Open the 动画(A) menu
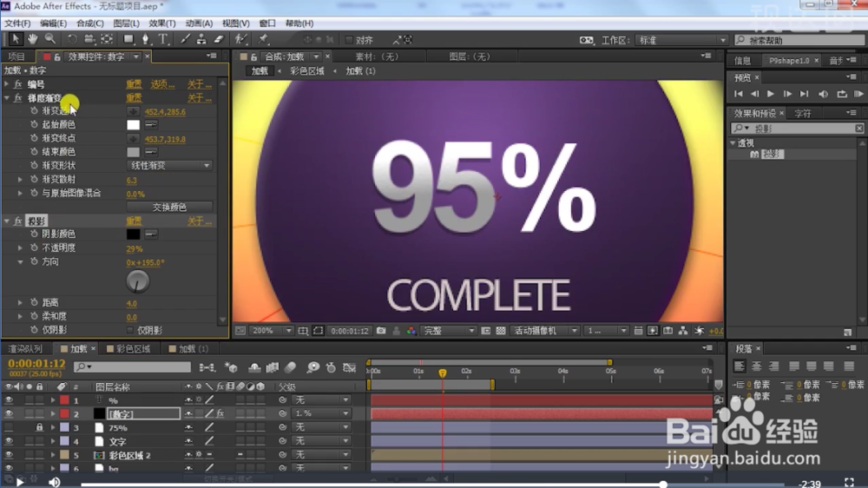Screen dimensions: 868x488 pos(199,23)
